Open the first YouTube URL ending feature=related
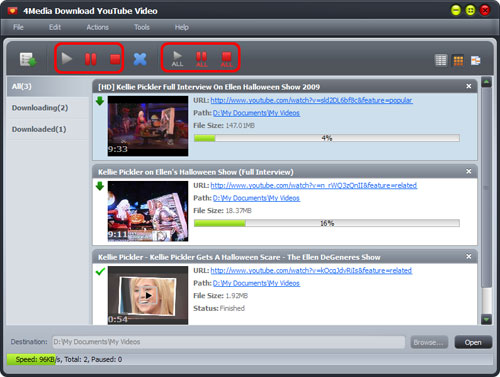 click(314, 185)
